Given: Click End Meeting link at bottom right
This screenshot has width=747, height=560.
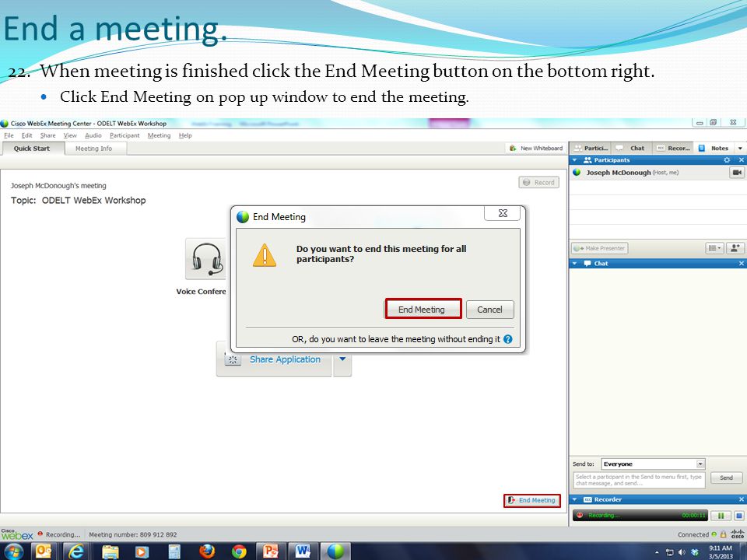Looking at the screenshot, I should [532, 500].
